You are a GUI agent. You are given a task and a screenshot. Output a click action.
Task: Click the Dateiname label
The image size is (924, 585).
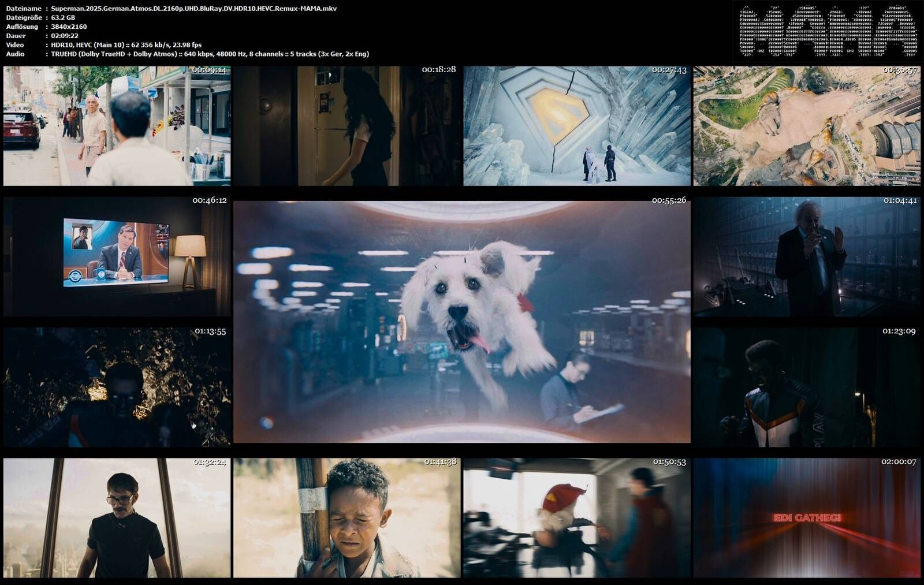tap(24, 9)
